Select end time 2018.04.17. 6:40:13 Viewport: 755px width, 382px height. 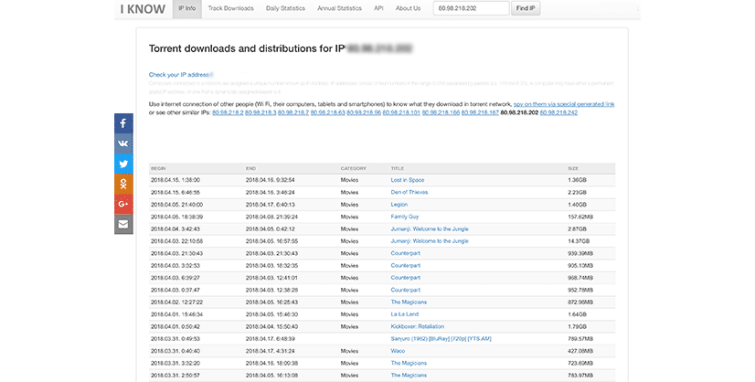(x=270, y=204)
